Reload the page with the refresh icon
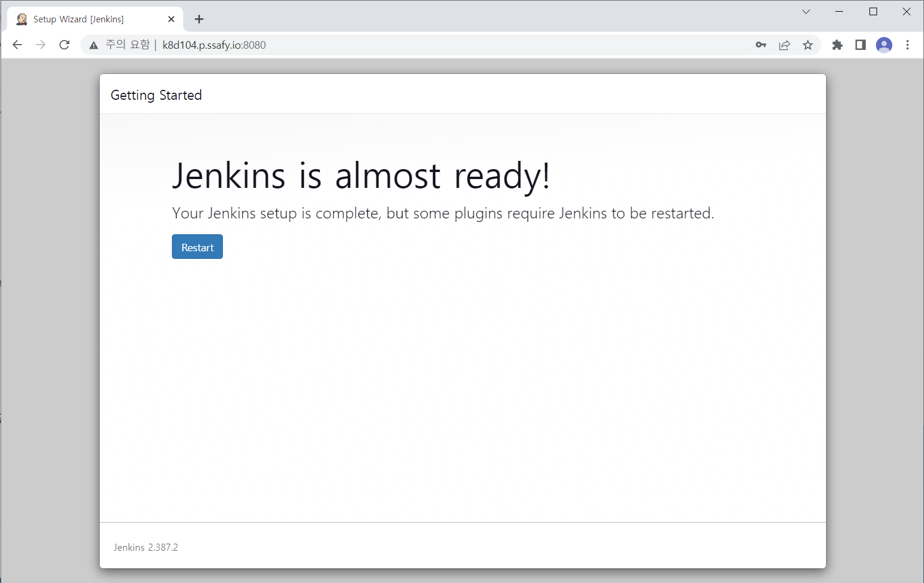The height and width of the screenshot is (583, 924). point(65,45)
